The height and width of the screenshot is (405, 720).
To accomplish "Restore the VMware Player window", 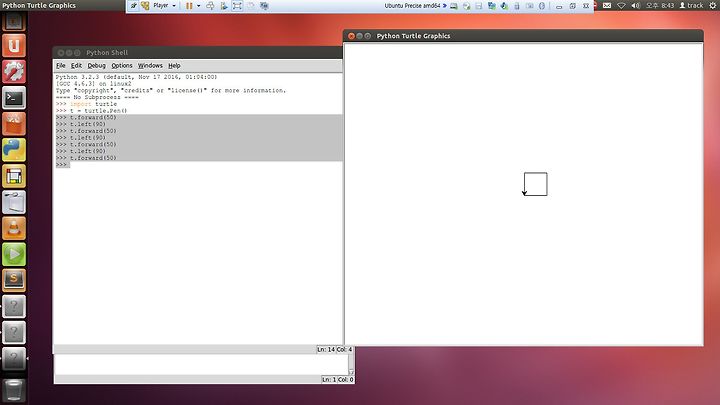I will coord(573,6).
